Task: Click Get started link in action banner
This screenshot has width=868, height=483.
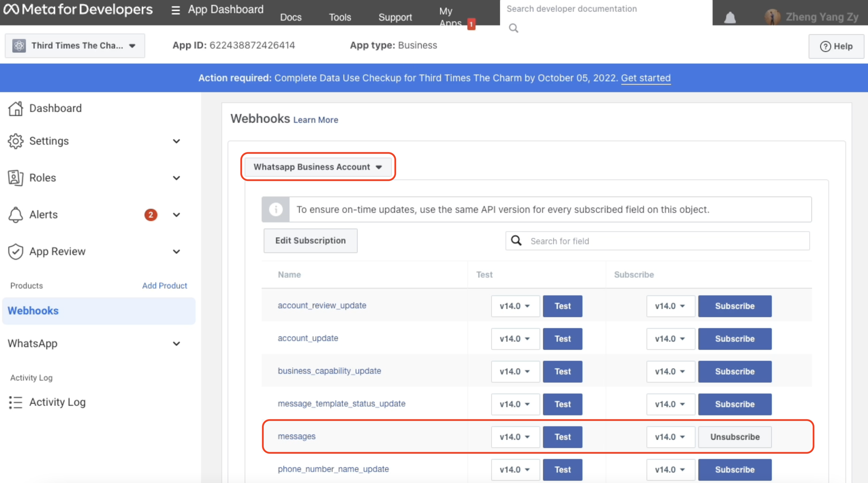Action: [x=645, y=78]
